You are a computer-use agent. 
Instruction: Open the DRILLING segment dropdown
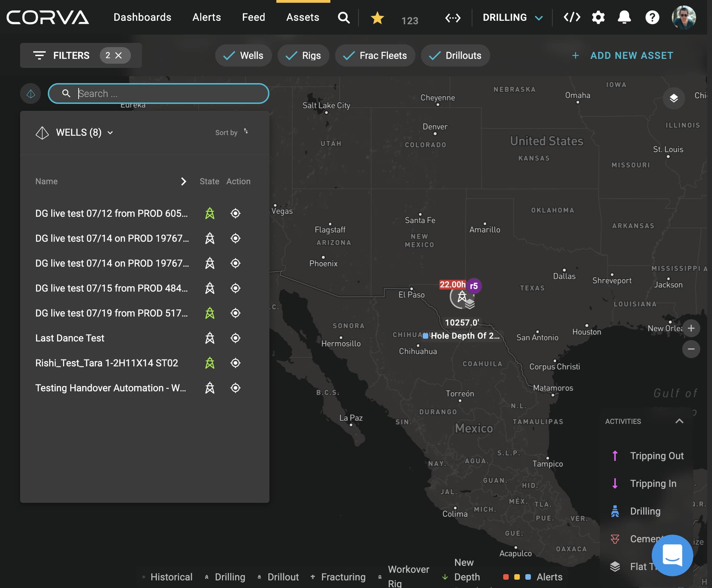click(512, 17)
